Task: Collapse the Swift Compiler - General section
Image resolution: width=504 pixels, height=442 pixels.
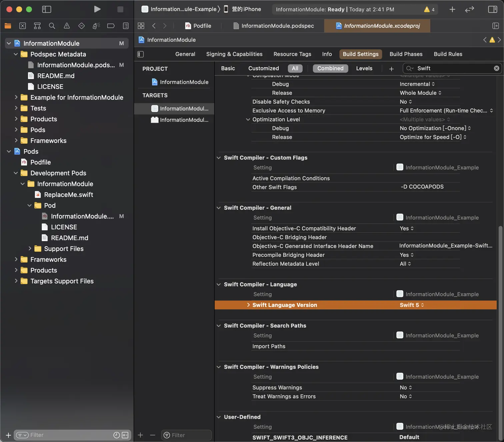Action: 219,208
